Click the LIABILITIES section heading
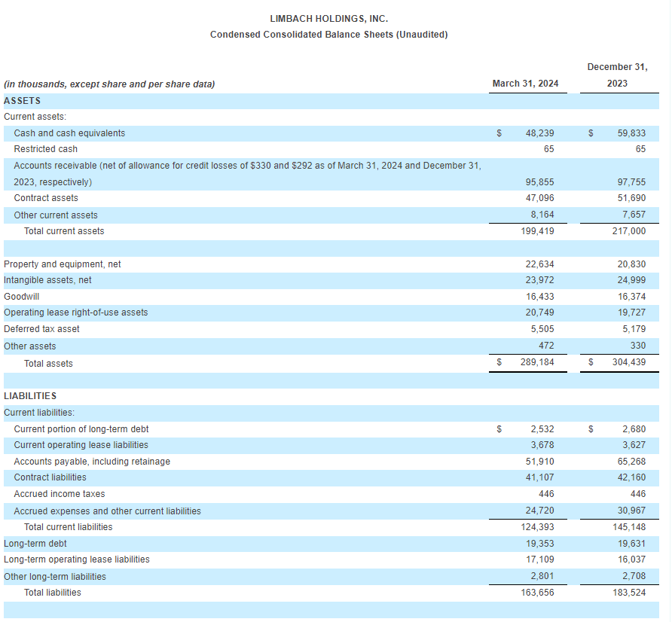This screenshot has width=672, height=622. (30, 396)
